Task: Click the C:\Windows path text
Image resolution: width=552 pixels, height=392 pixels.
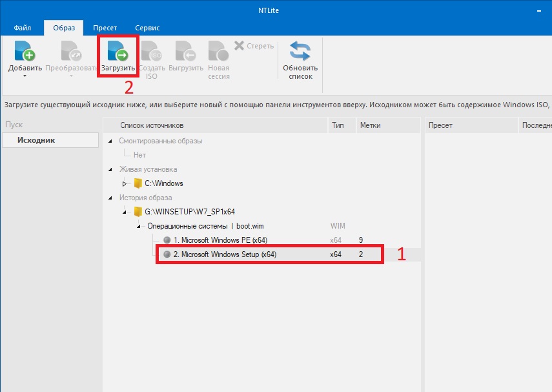Action: tap(164, 183)
